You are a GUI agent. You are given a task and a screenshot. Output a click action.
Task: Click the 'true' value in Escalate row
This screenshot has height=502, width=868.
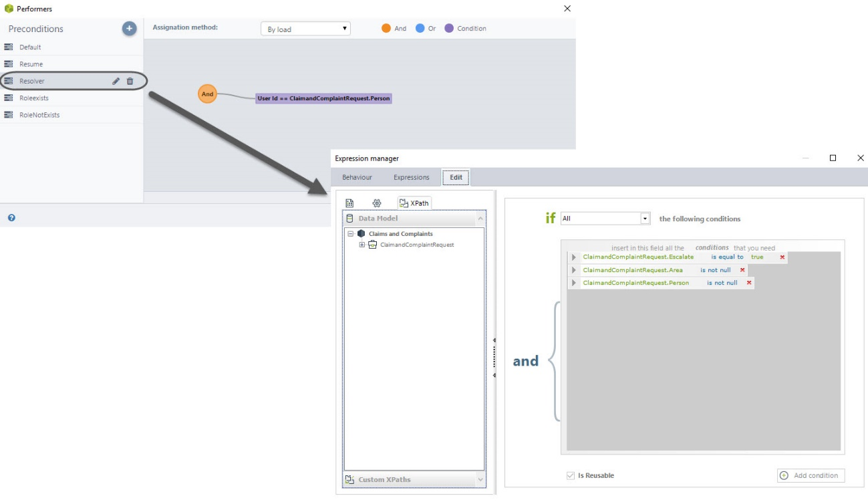coord(757,257)
